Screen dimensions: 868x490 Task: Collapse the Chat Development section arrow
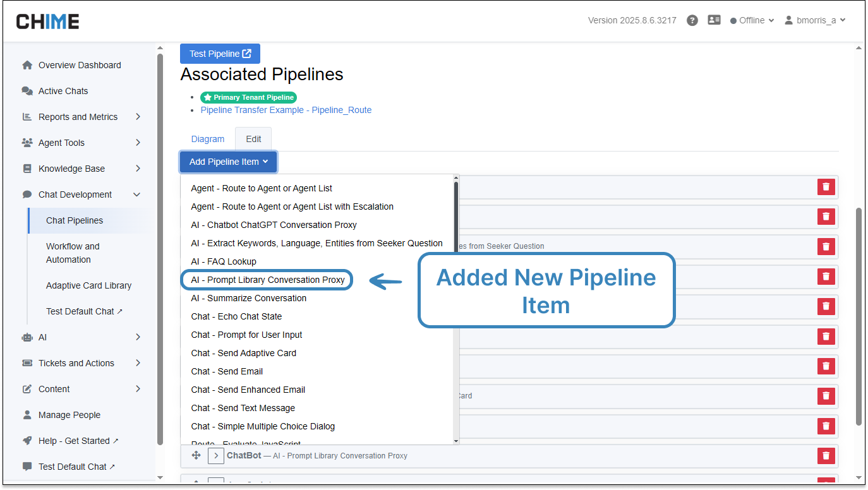137,194
